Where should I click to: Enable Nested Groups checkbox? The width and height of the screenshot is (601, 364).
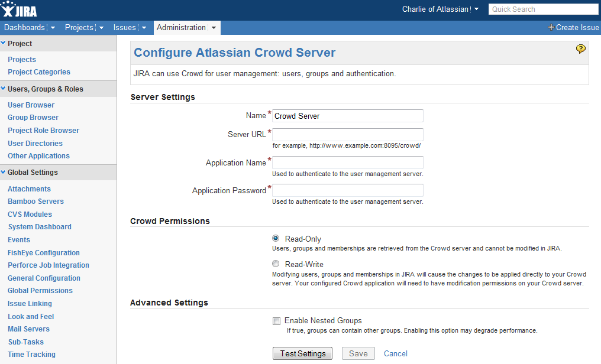coord(276,321)
